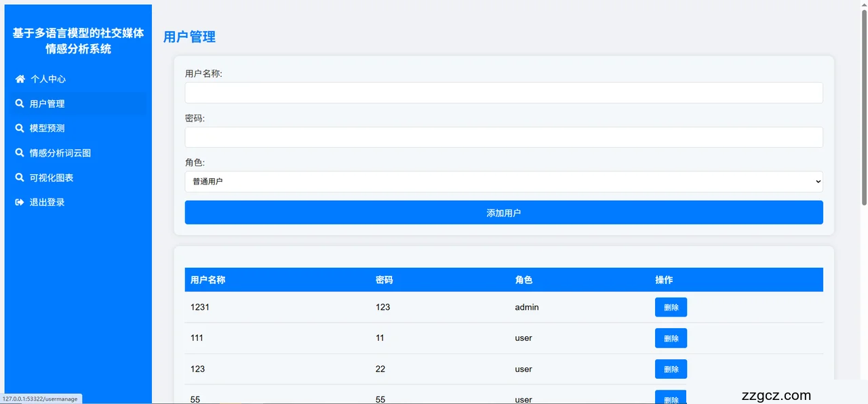
Task: Delete user 1231 with 删除 button
Action: coord(671,307)
